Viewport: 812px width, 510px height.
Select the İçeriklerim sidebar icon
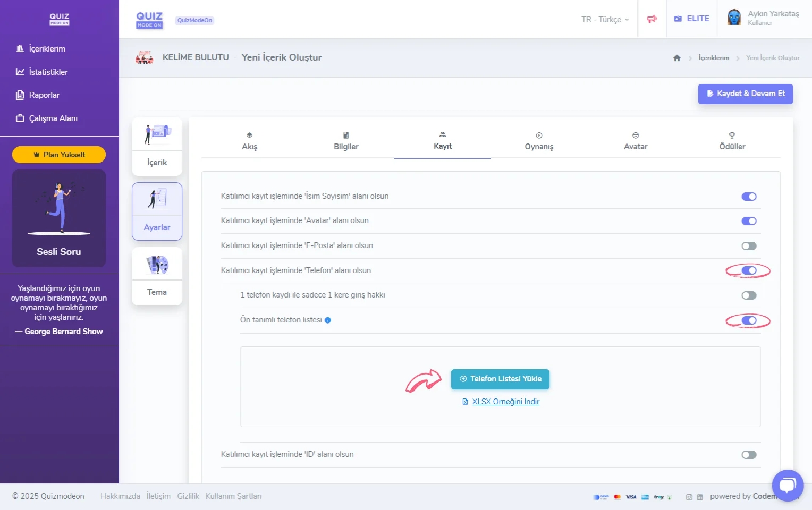click(x=20, y=48)
